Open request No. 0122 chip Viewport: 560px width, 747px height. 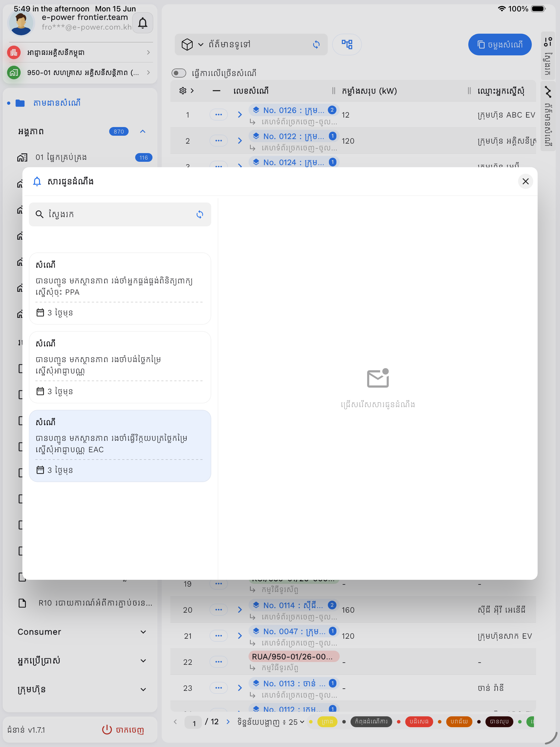click(x=294, y=136)
